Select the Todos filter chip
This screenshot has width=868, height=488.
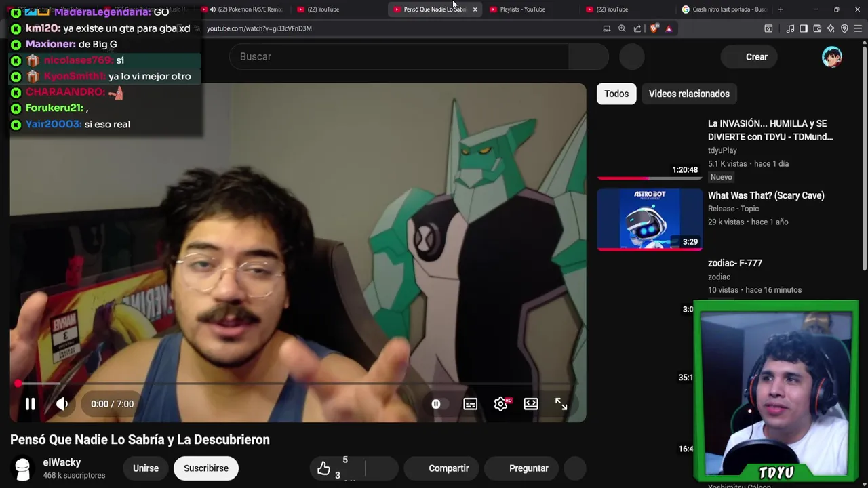pos(616,94)
